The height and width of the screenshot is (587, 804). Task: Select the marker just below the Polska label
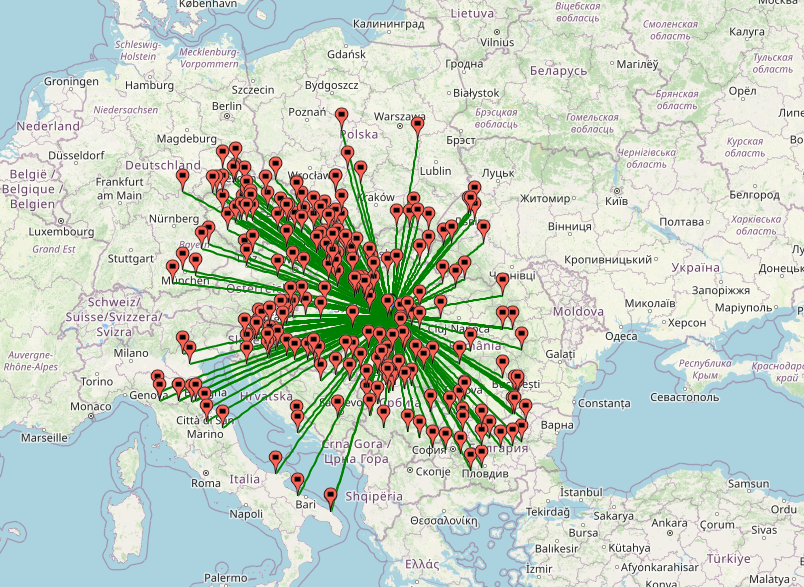coord(348,155)
